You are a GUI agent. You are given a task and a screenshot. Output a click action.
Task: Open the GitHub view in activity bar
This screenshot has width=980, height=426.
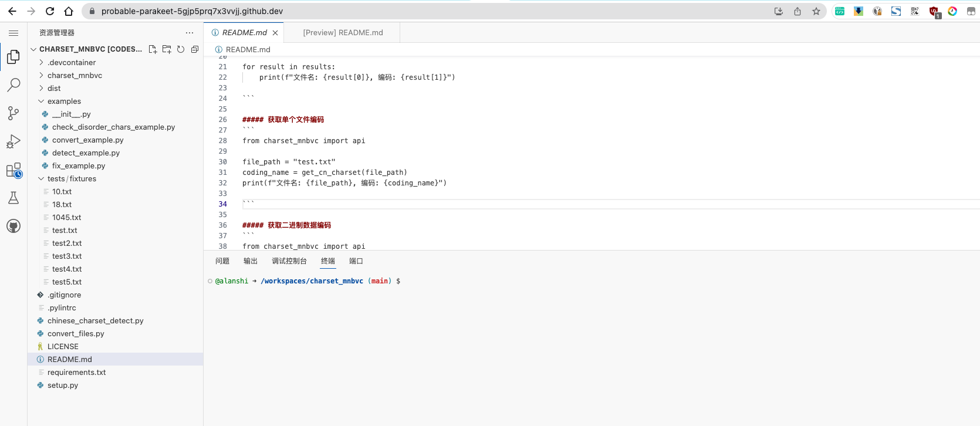coord(13,226)
